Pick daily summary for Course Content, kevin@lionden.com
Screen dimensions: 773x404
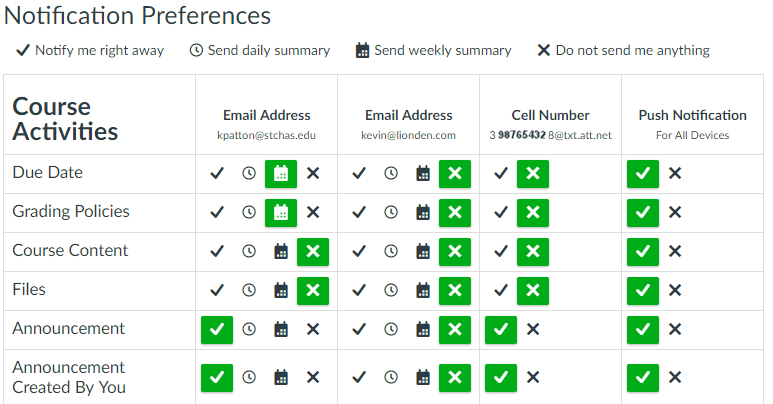tap(391, 251)
